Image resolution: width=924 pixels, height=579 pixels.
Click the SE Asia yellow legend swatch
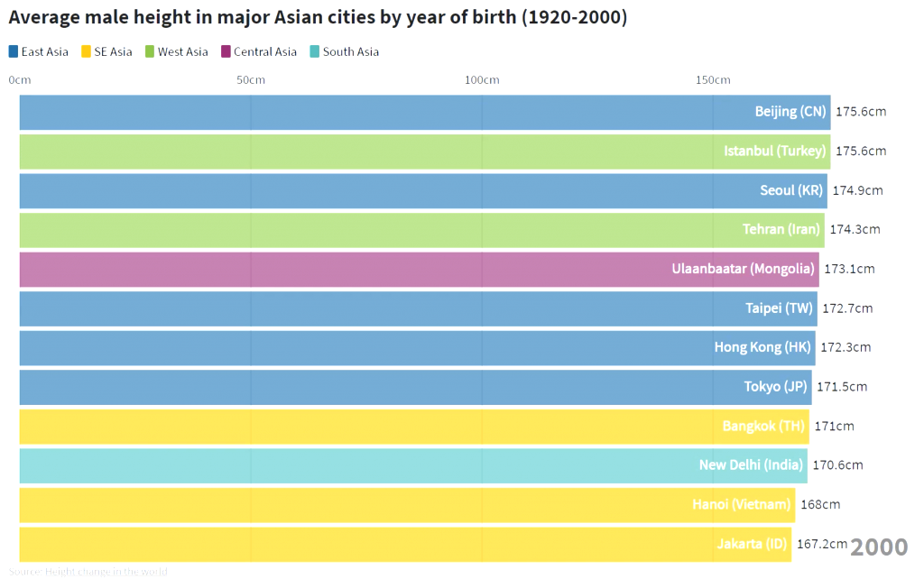click(87, 51)
